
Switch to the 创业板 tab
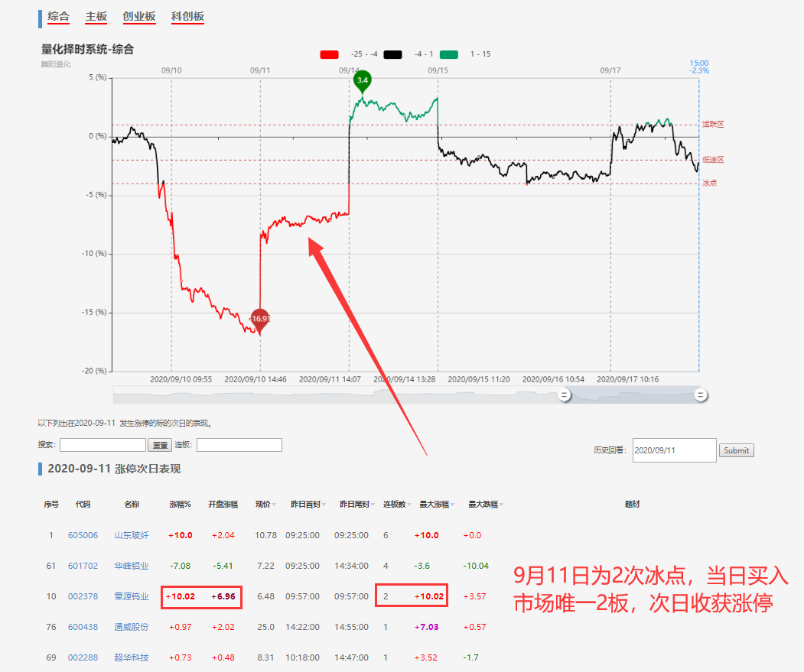[138, 16]
